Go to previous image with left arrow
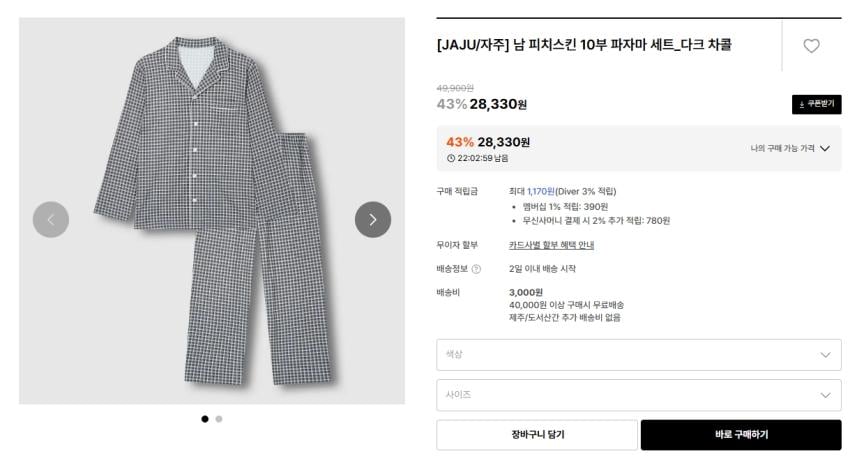 51,219
